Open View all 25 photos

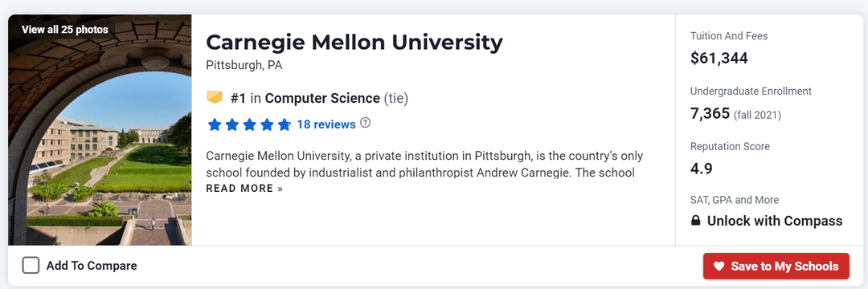coord(65,29)
